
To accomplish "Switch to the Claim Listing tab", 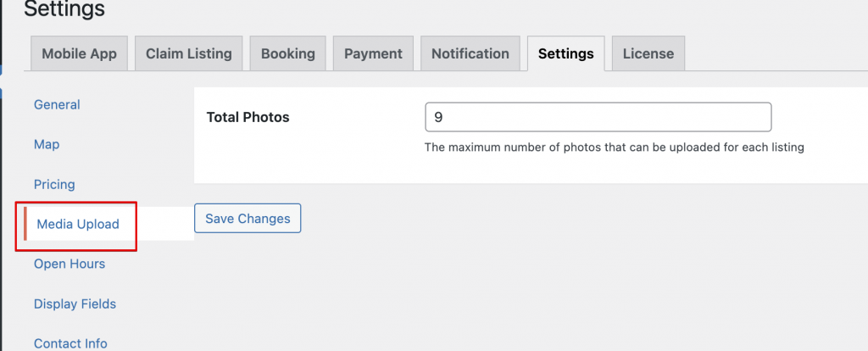I will pos(189,53).
